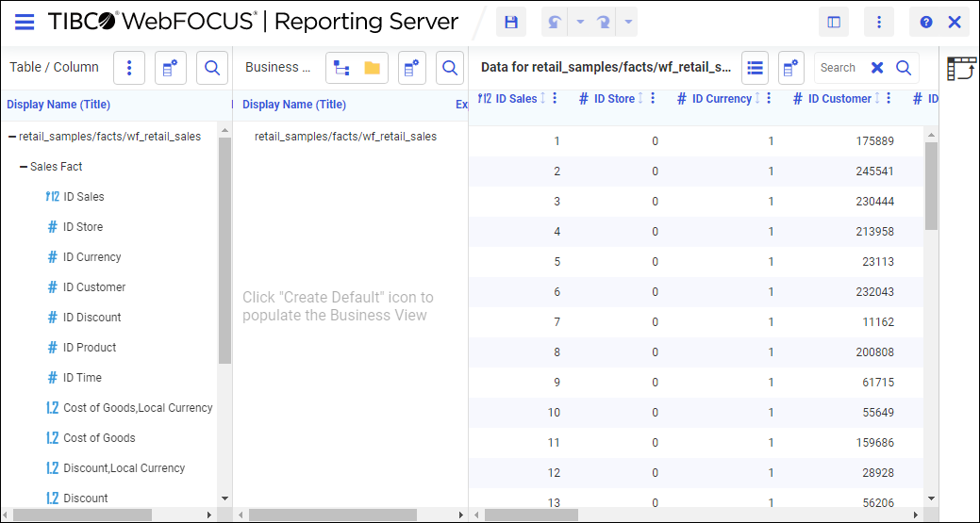Open the hamburger main menu
Viewport: 980px width, 523px height.
pyautogui.click(x=25, y=22)
